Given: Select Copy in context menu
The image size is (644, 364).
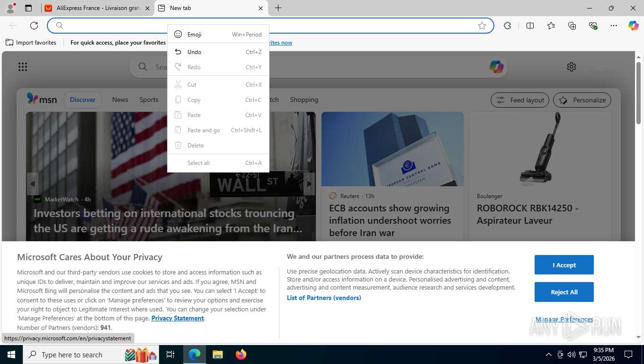Looking at the screenshot, I should click(x=218, y=100).
